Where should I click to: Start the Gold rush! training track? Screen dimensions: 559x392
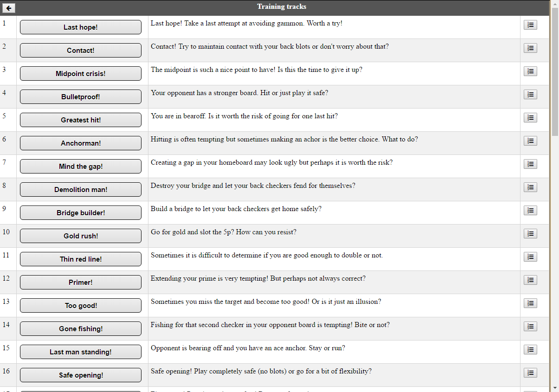point(81,236)
